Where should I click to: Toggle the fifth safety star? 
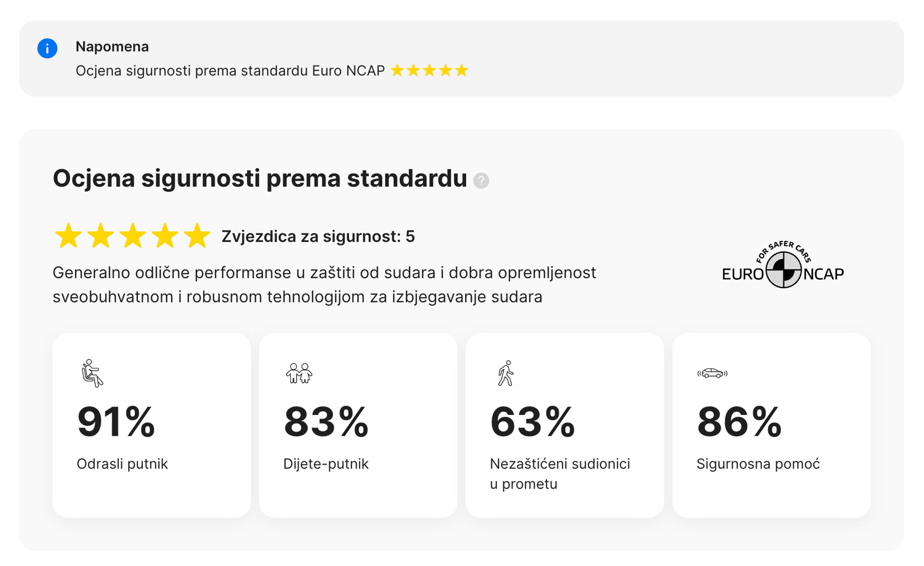[x=197, y=236]
